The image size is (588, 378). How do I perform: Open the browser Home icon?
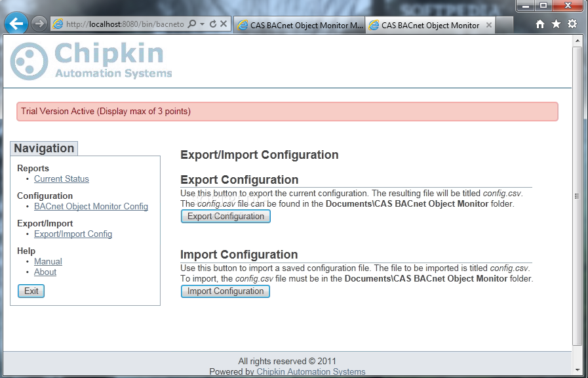(540, 24)
